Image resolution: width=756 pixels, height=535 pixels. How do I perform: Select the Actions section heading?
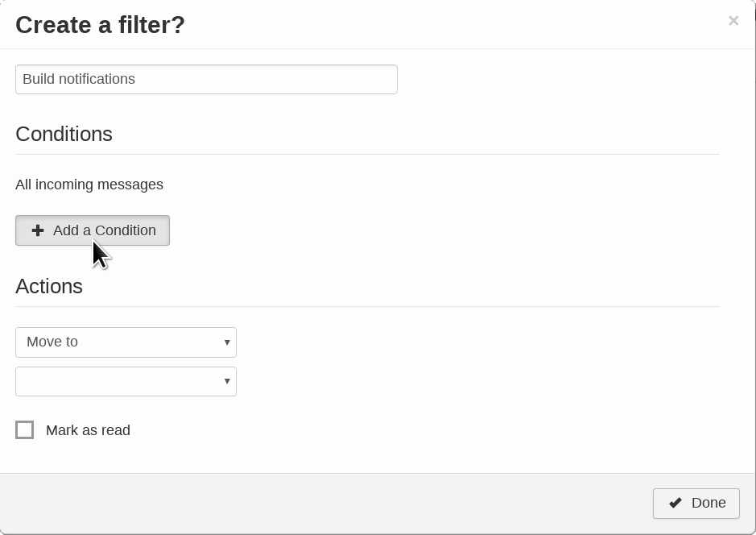(x=49, y=286)
